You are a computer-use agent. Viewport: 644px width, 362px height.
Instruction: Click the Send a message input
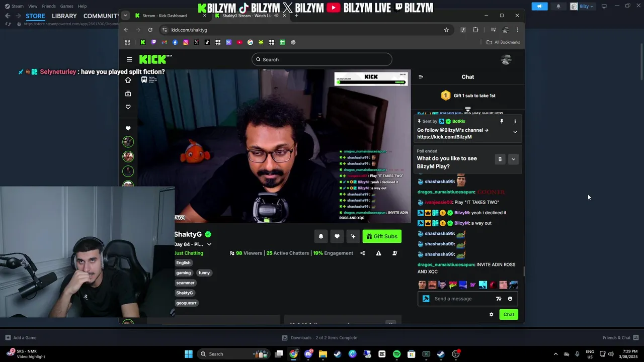point(462,299)
